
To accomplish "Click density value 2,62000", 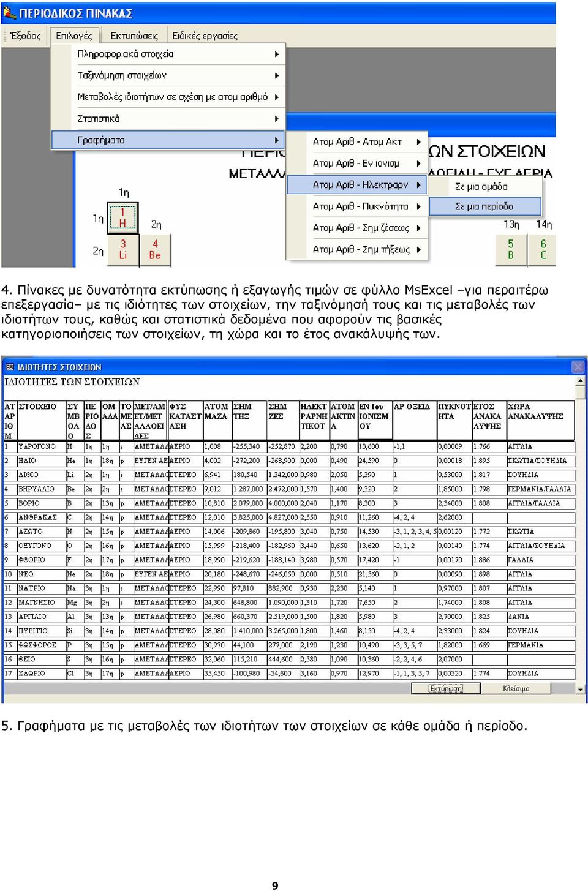I will [x=454, y=517].
